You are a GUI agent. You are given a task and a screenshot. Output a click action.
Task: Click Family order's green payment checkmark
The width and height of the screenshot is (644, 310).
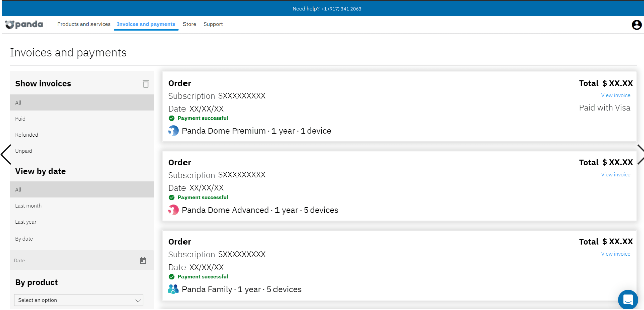(171, 277)
